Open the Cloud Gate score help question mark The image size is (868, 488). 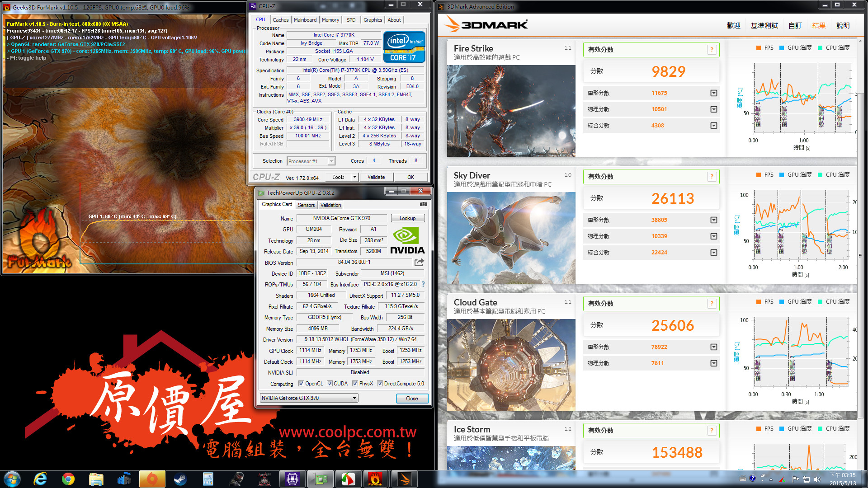[x=712, y=304]
